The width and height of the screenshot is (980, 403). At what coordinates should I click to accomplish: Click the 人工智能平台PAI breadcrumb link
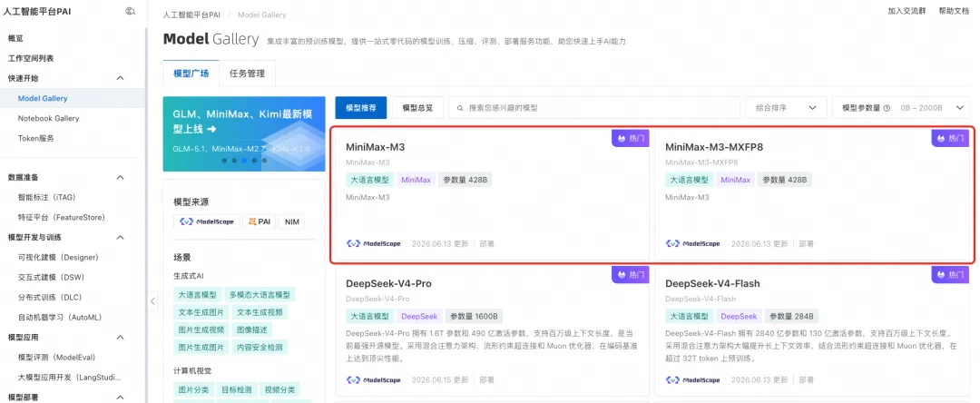(191, 15)
